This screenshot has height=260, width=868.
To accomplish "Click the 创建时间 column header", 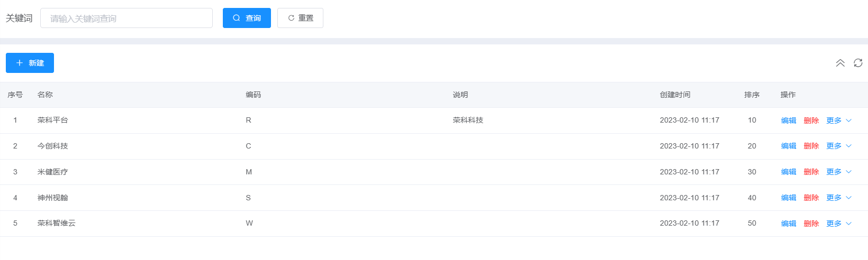I will click(x=675, y=95).
